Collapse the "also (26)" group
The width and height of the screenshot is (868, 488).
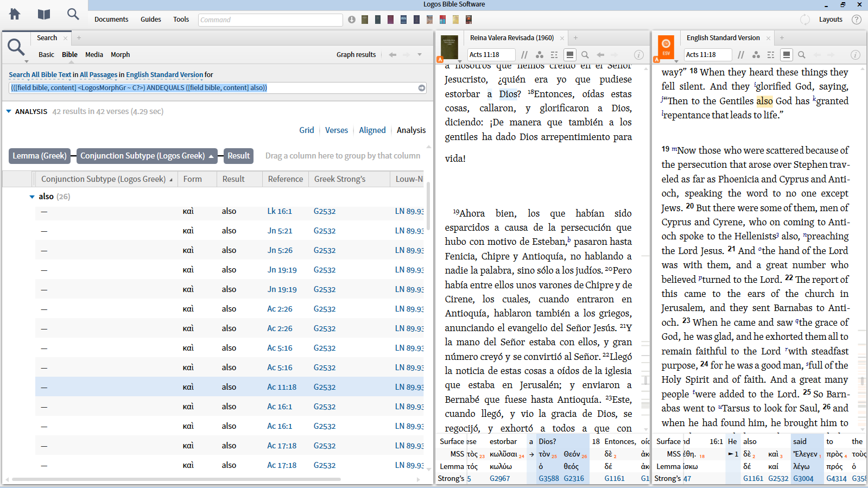[32, 197]
